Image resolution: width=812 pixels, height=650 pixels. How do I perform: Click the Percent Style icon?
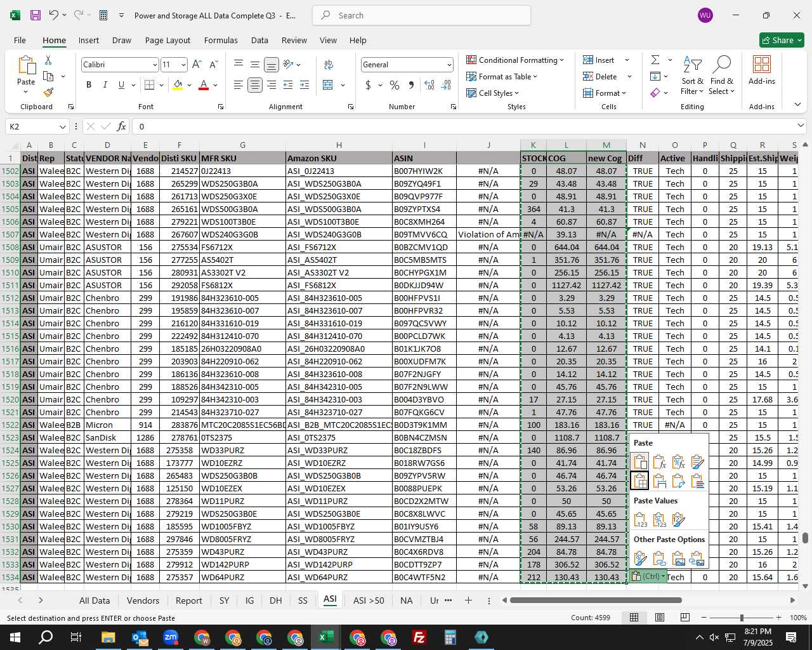[x=395, y=85]
